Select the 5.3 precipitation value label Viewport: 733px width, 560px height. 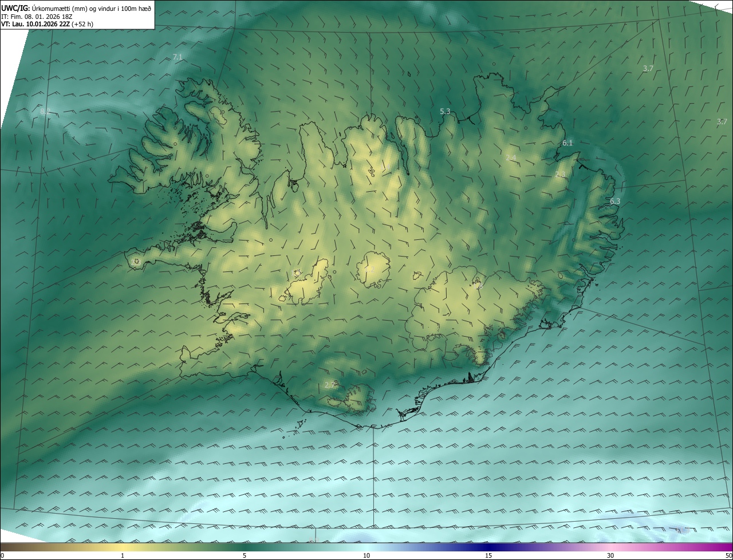(445, 111)
